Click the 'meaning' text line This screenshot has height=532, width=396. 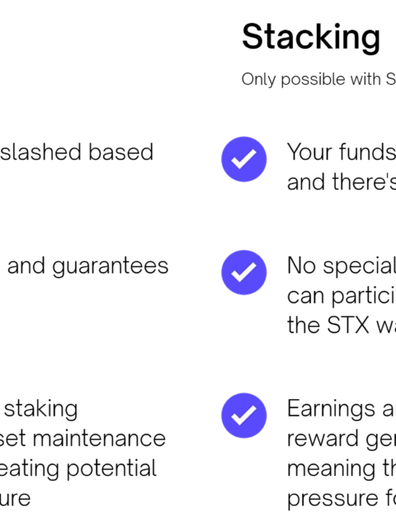pos(342,469)
